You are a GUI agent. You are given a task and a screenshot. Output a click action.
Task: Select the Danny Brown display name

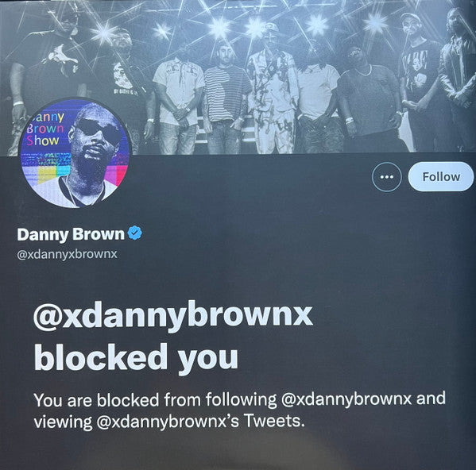pyautogui.click(x=71, y=234)
